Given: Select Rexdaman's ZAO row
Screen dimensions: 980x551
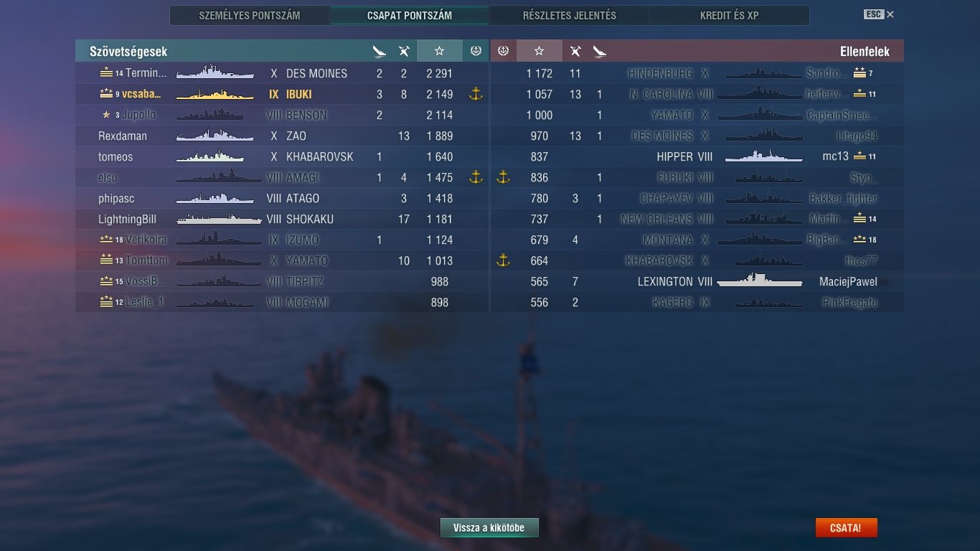Looking at the screenshot, I should (x=282, y=136).
